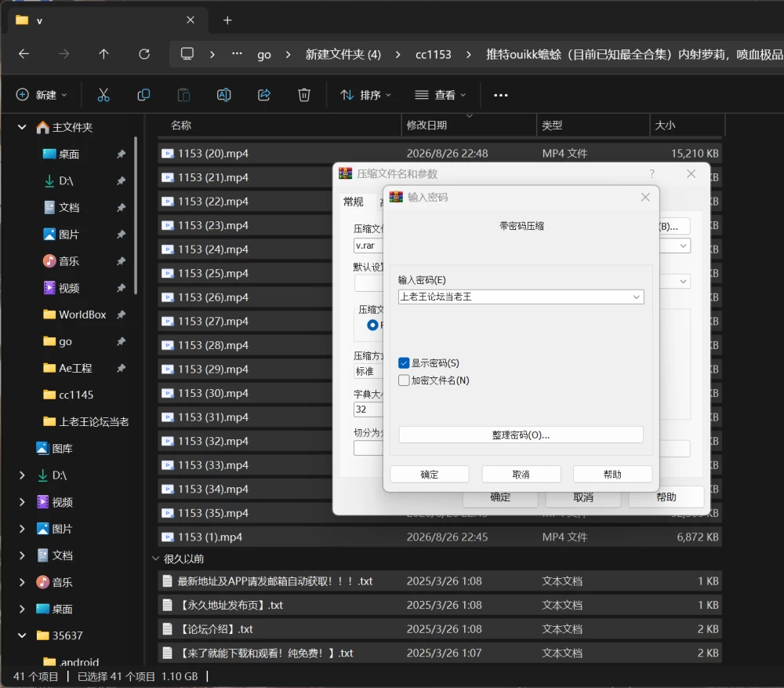Open a new Explorer tab with plus icon

tap(227, 20)
